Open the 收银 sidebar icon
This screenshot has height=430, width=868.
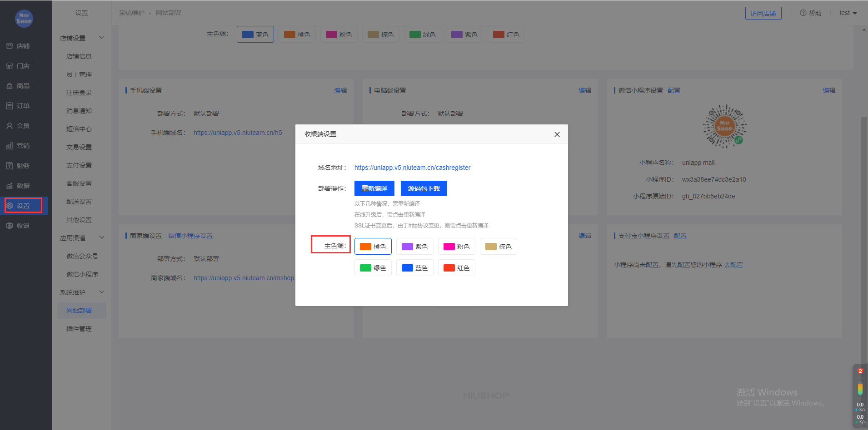coord(10,226)
